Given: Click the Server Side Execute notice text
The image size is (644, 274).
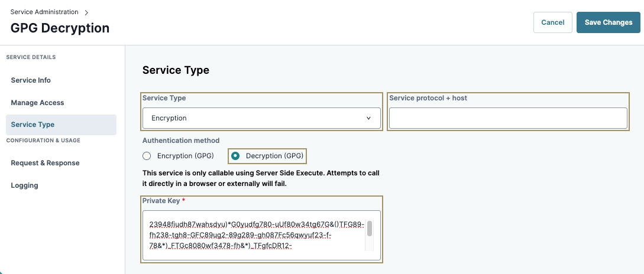Looking at the screenshot, I should [261, 178].
